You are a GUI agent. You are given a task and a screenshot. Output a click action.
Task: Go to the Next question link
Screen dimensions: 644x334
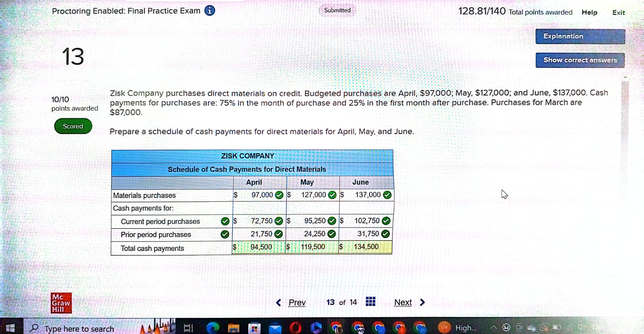tap(403, 302)
